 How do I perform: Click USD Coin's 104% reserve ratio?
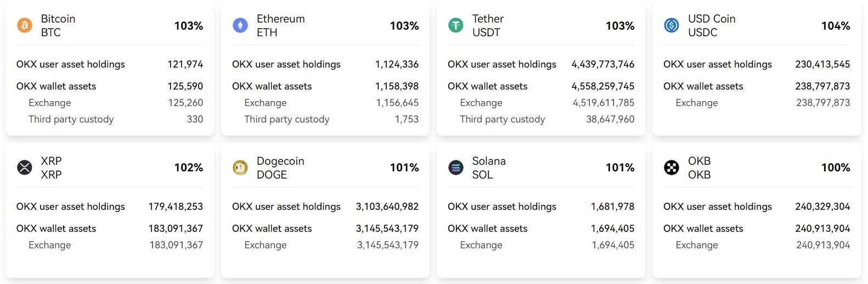835,26
